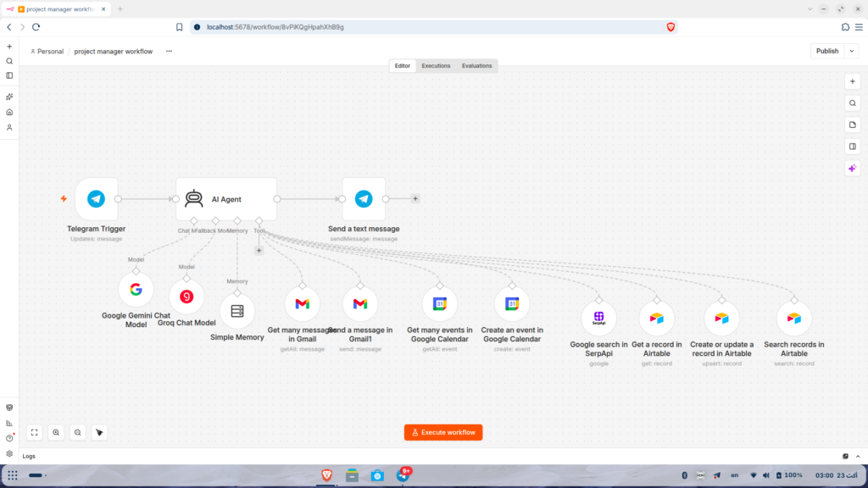The height and width of the screenshot is (488, 868).
Task: Tidy up the workflow nodes
Action: coord(99,433)
